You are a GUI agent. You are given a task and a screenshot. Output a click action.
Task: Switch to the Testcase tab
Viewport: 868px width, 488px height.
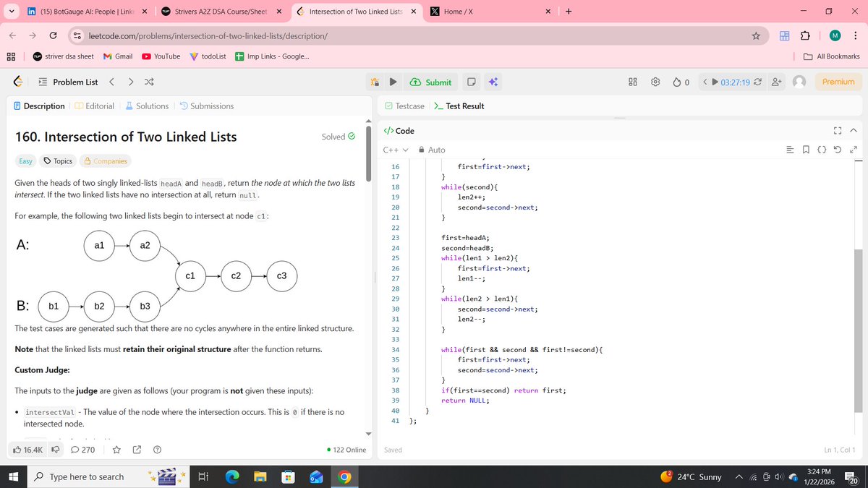404,106
